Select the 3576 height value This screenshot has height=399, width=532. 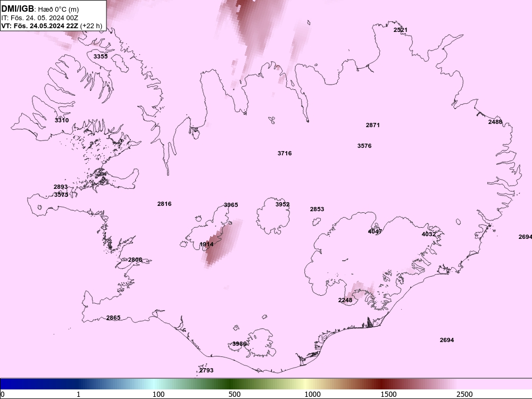tap(364, 146)
